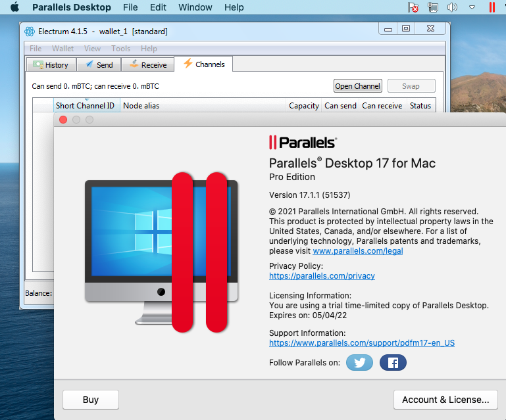Close the About Parallels dialog with red button
Screen dimensions: 506x420
tap(63, 120)
